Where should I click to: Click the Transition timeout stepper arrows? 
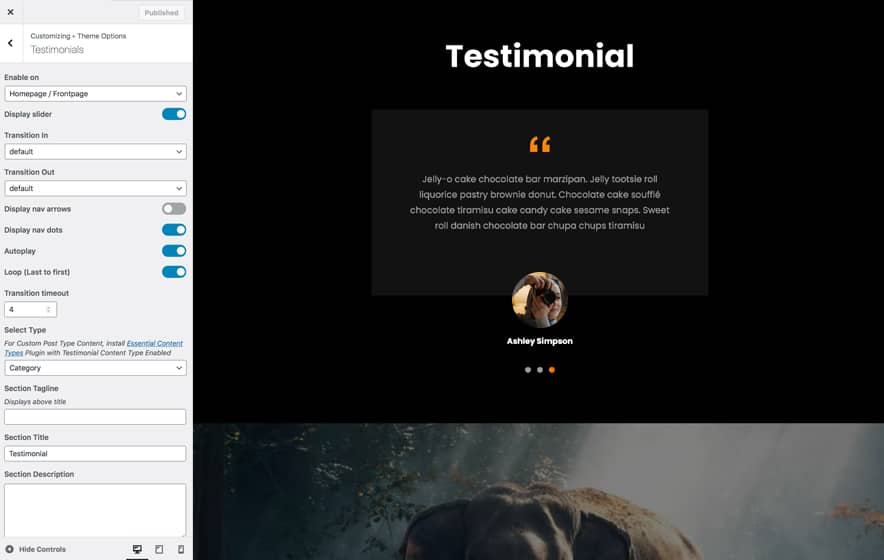pos(48,310)
